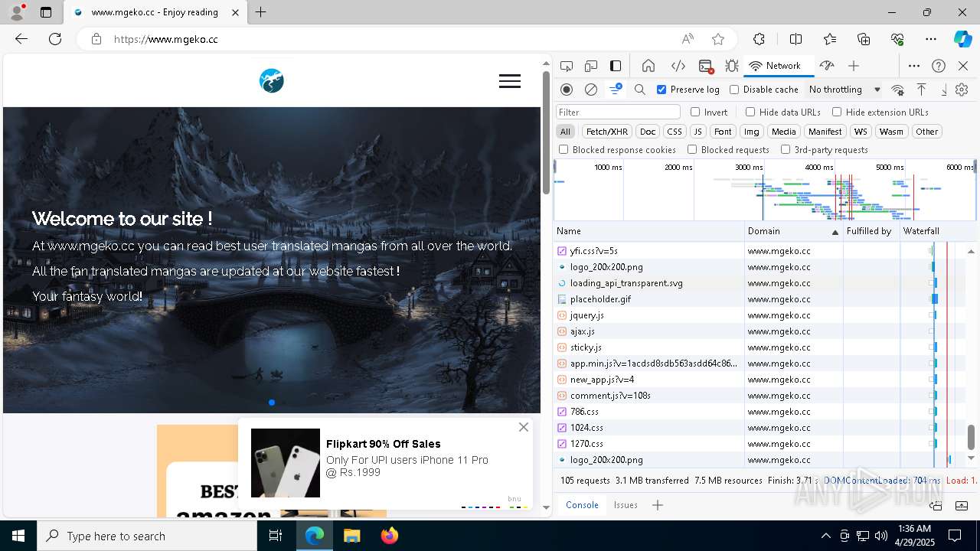Open the Sources debugger bug icon

(732, 66)
